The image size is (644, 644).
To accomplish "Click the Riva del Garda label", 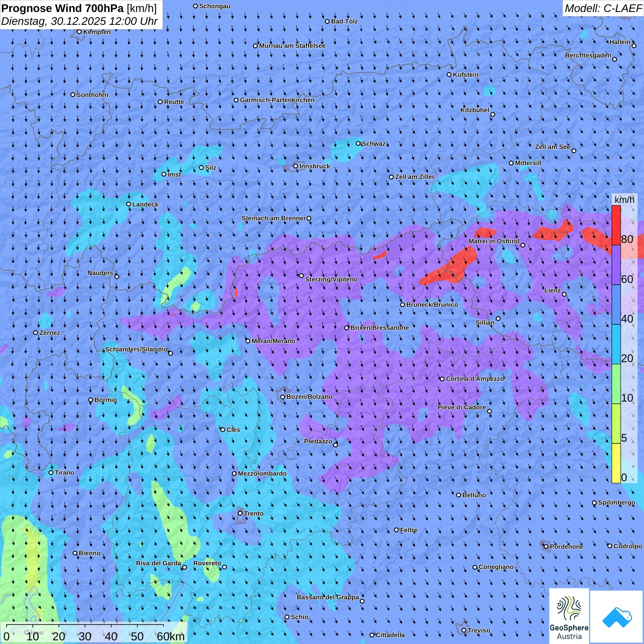I will [x=158, y=563].
